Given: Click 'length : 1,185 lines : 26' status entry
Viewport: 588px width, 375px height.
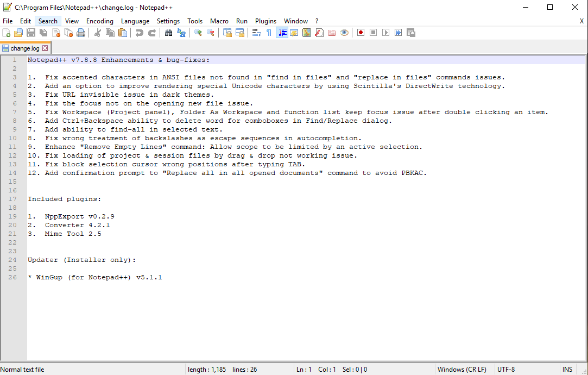Looking at the screenshot, I should coord(223,370).
